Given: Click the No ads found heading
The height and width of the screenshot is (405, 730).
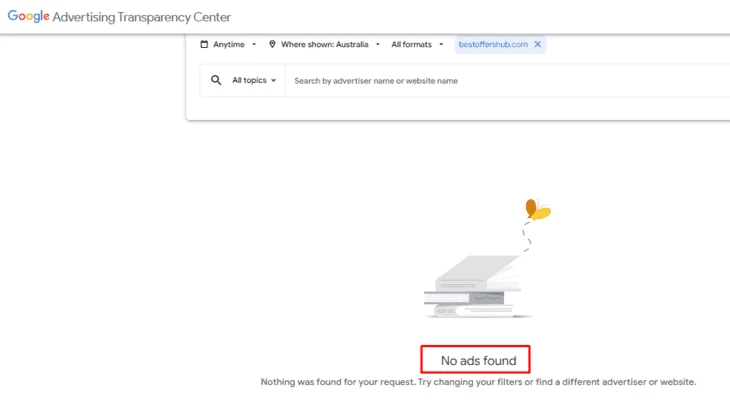Looking at the screenshot, I should [x=479, y=361].
